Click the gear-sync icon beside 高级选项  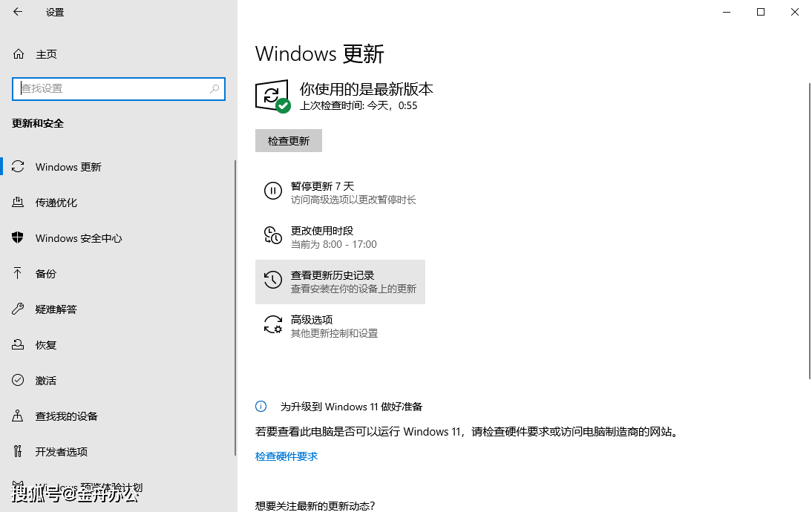tap(273, 325)
